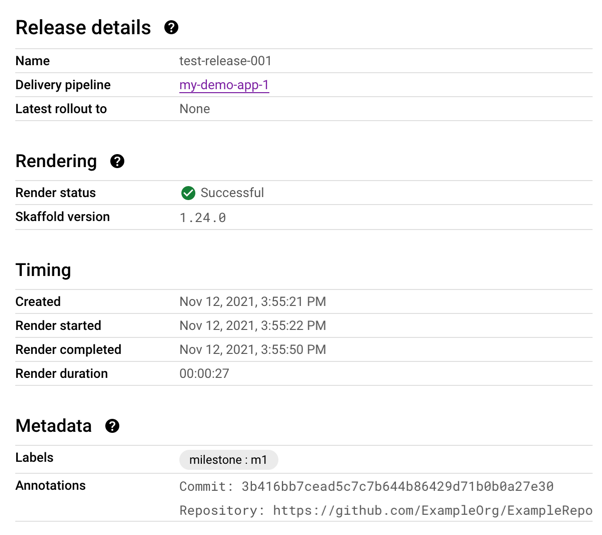Click the release name test-release-001

225,61
